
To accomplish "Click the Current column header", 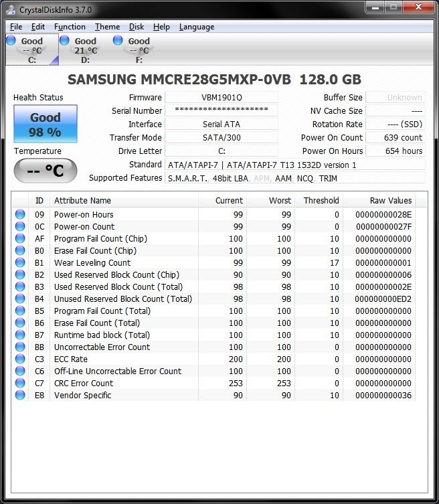I will coord(222,201).
